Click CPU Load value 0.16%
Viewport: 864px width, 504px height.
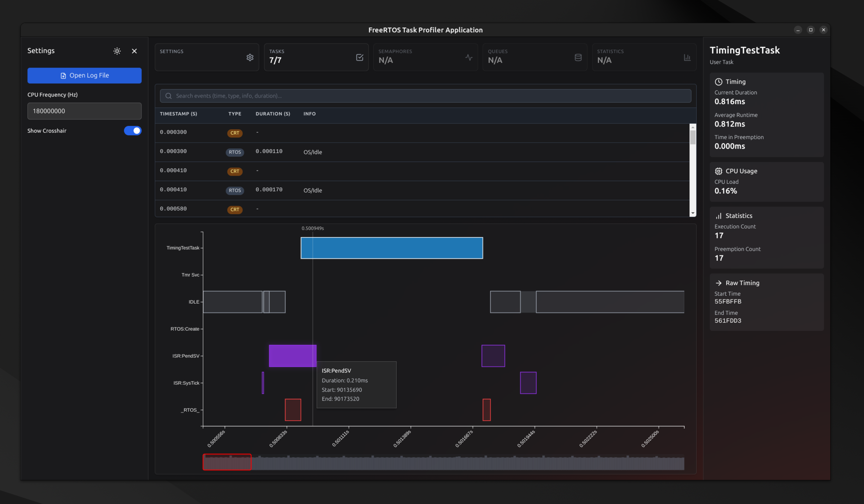point(726,191)
